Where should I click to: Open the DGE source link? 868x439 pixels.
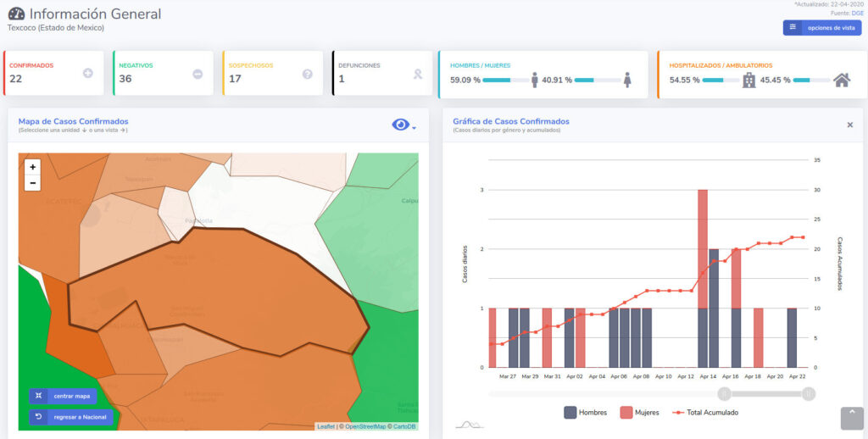coord(857,13)
